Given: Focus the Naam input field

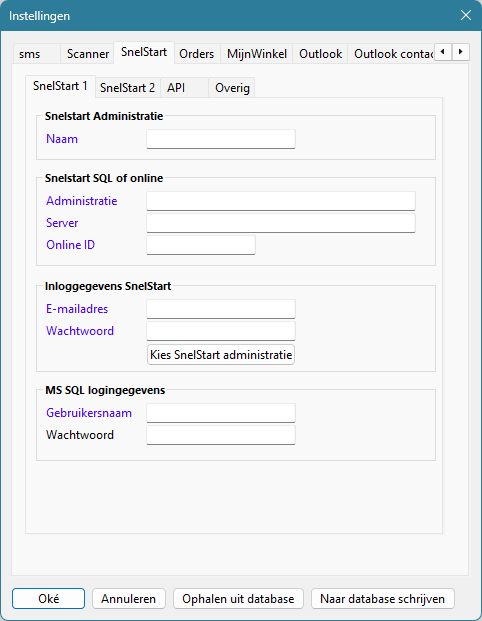Looking at the screenshot, I should [x=221, y=139].
